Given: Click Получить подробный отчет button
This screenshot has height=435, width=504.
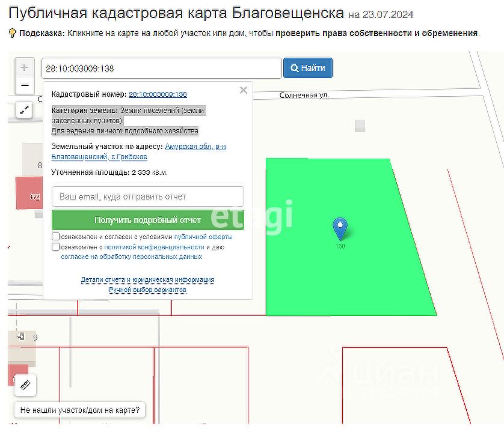Looking at the screenshot, I should pos(148,220).
